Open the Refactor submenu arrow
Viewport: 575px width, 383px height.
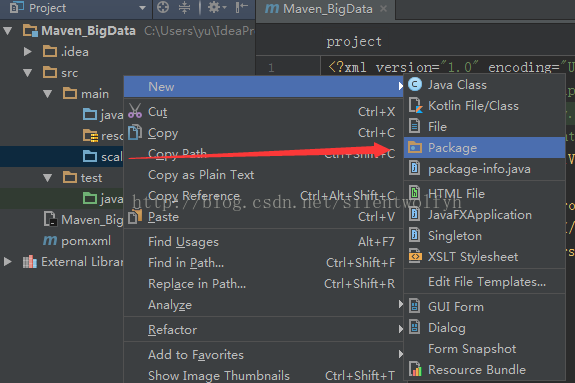[400, 329]
